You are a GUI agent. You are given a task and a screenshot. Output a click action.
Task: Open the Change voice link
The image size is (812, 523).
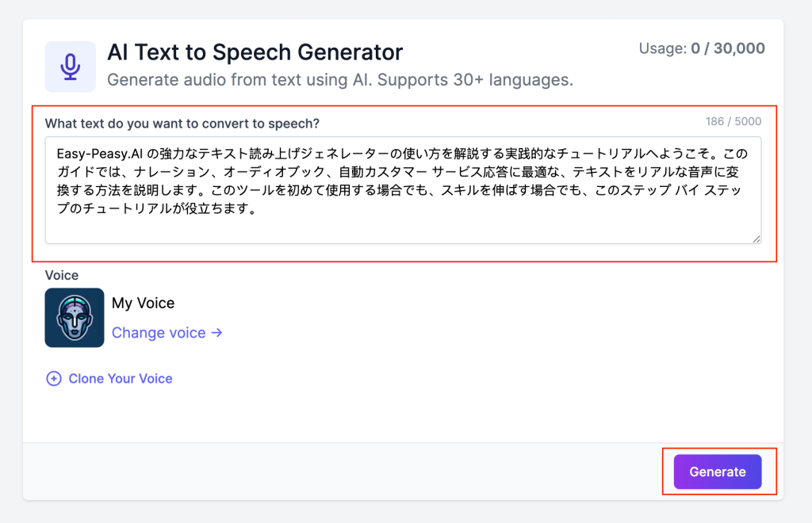point(159,333)
